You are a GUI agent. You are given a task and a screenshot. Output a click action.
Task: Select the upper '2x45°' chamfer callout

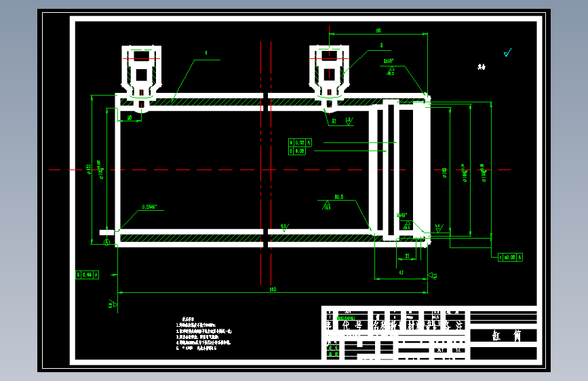coord(389,61)
